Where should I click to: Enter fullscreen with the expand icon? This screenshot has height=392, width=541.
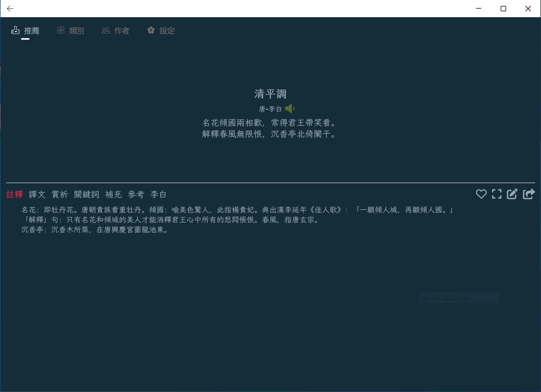[497, 194]
